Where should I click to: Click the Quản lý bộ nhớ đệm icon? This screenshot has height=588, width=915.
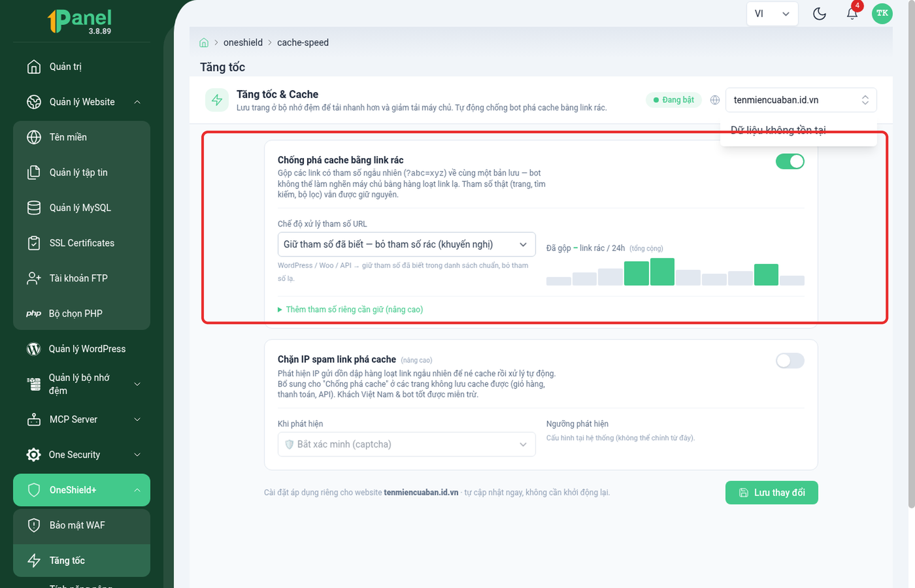[x=34, y=384]
